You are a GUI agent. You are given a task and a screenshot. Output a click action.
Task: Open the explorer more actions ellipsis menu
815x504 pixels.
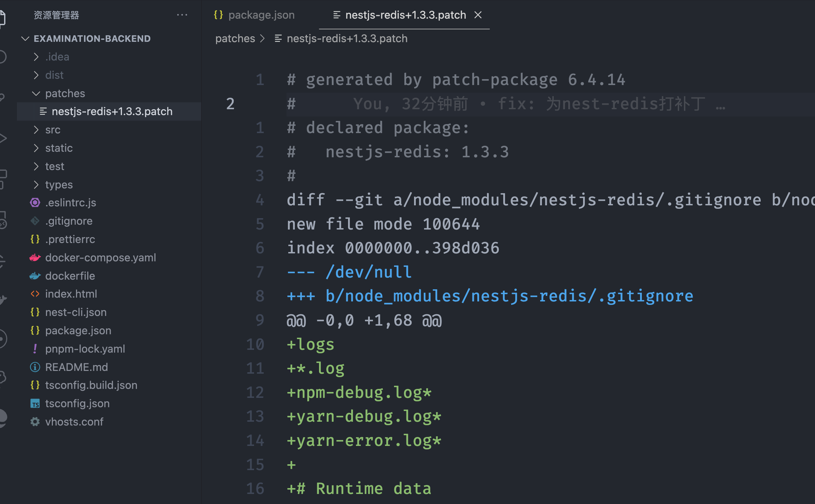point(182,15)
